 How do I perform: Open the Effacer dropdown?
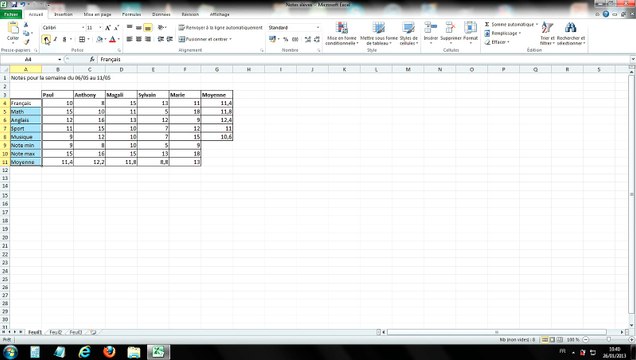497,42
